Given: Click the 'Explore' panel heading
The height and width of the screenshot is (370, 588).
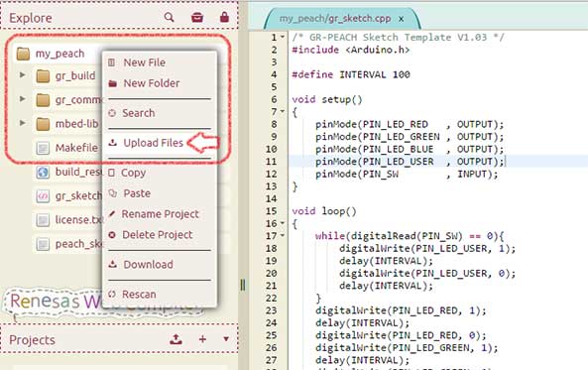Looking at the screenshot, I should 31,18.
